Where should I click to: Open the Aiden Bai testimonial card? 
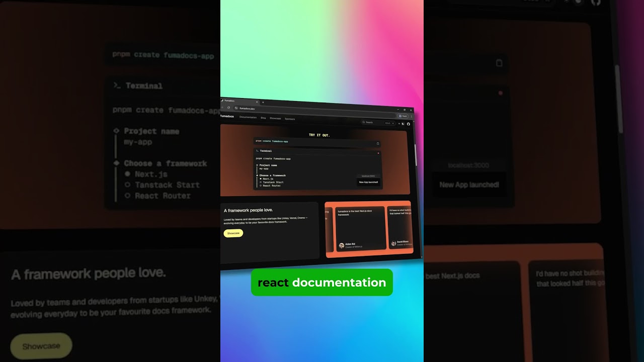361,229
